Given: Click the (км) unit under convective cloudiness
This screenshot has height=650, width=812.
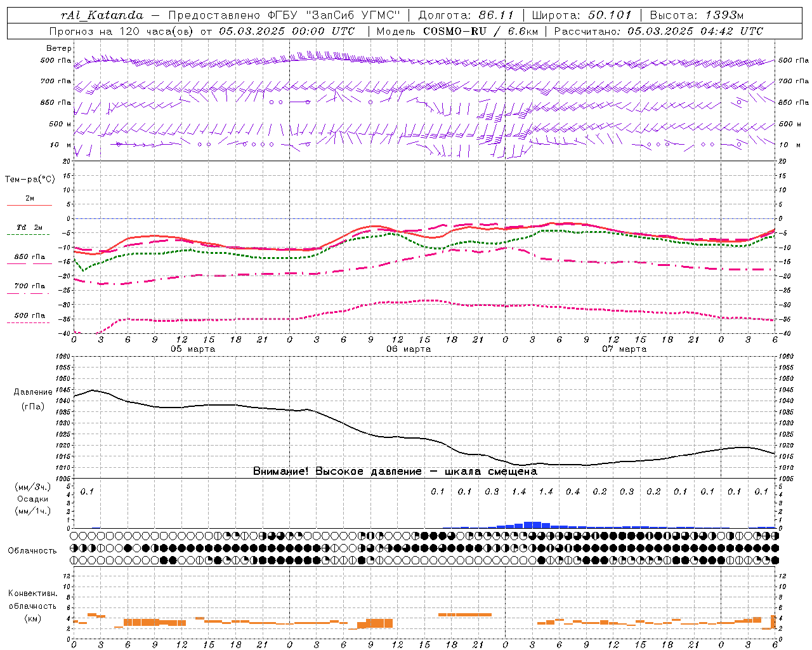Looking at the screenshot, I should (x=32, y=618).
